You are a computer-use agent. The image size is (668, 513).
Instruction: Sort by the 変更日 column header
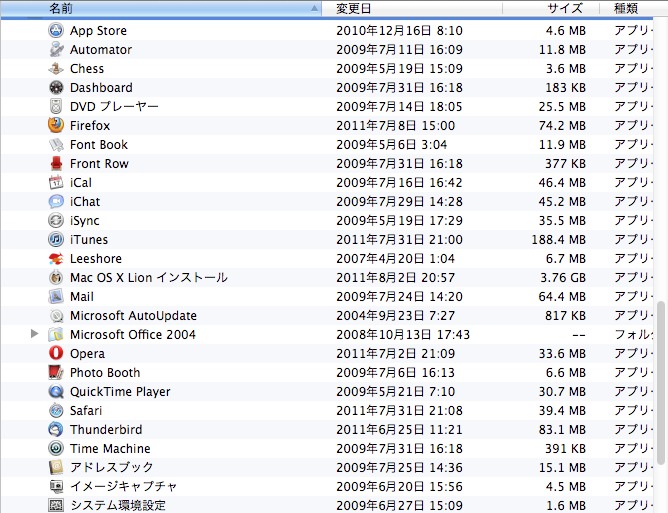coord(412,8)
